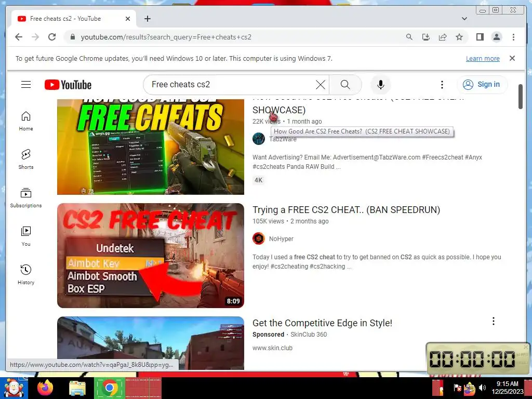This screenshot has width=532, height=399.
Task: Clear the YouTube search query with X
Action: 320,85
